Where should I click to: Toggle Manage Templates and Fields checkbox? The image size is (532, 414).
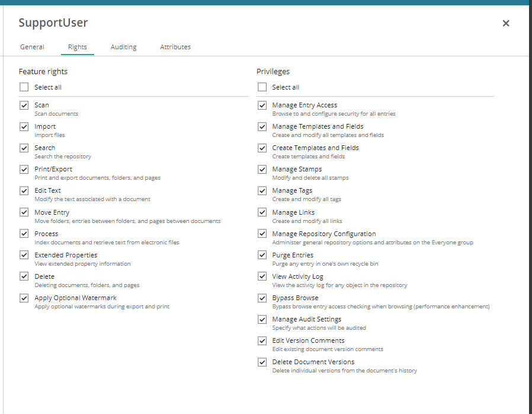tap(262, 127)
